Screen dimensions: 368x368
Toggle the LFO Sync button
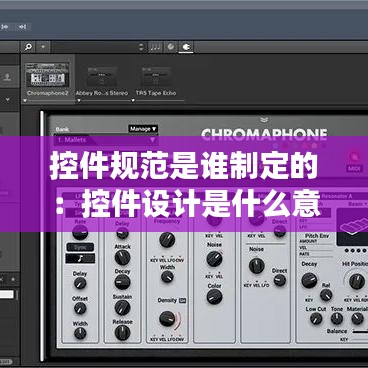pyautogui.click(x=80, y=247)
